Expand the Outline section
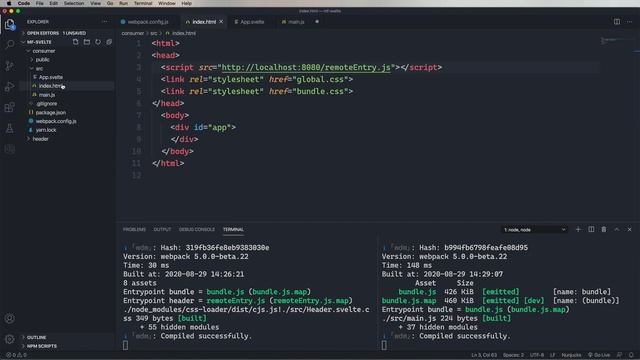Image resolution: width=640 pixels, height=360 pixels. [36, 338]
